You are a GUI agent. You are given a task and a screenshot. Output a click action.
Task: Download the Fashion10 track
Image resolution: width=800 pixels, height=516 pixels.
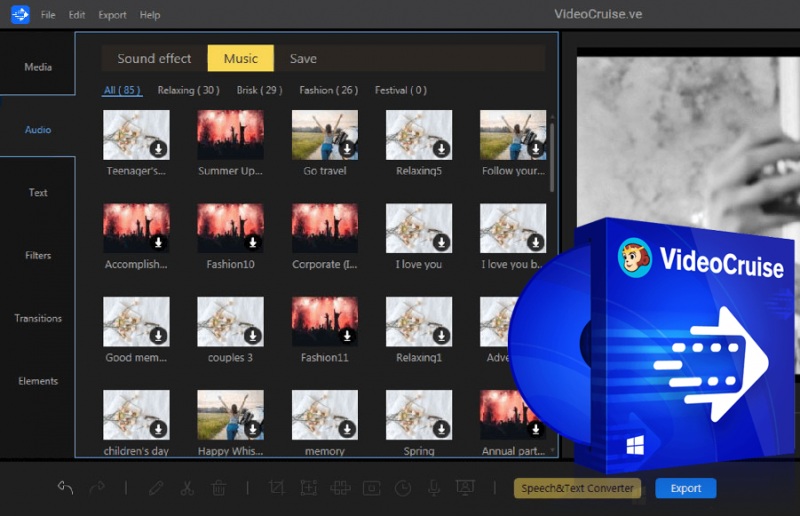253,242
